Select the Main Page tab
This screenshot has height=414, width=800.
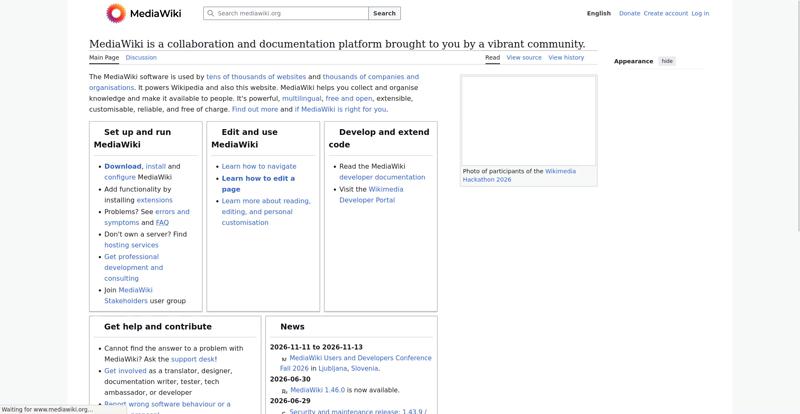click(104, 58)
